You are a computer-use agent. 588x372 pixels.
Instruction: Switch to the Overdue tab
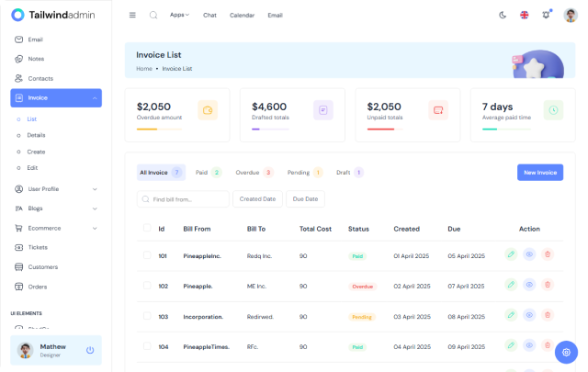[x=254, y=172]
